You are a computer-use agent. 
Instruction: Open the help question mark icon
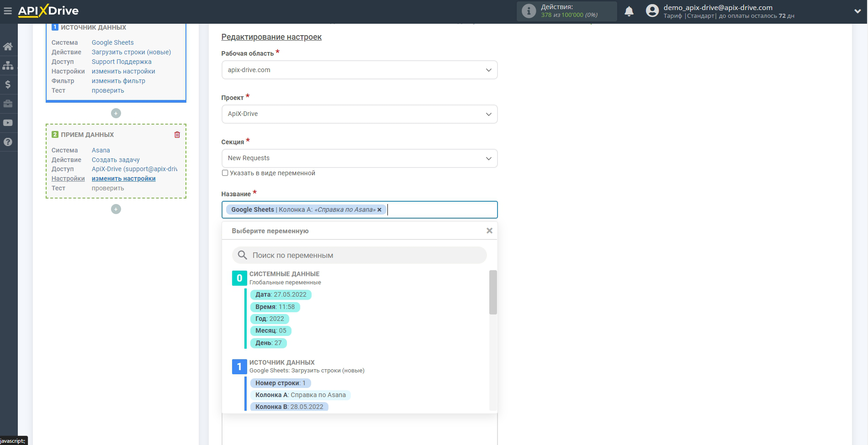click(8, 142)
